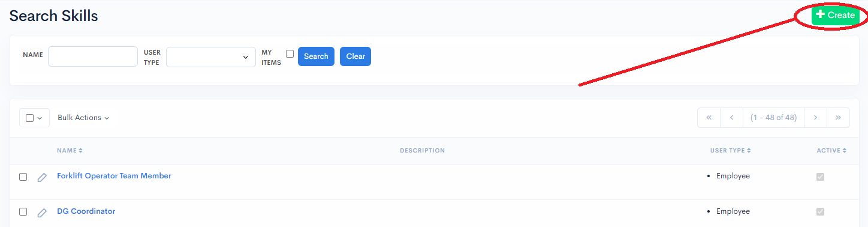
Task: Select the DG Coordinator row checkbox
Action: tap(23, 212)
